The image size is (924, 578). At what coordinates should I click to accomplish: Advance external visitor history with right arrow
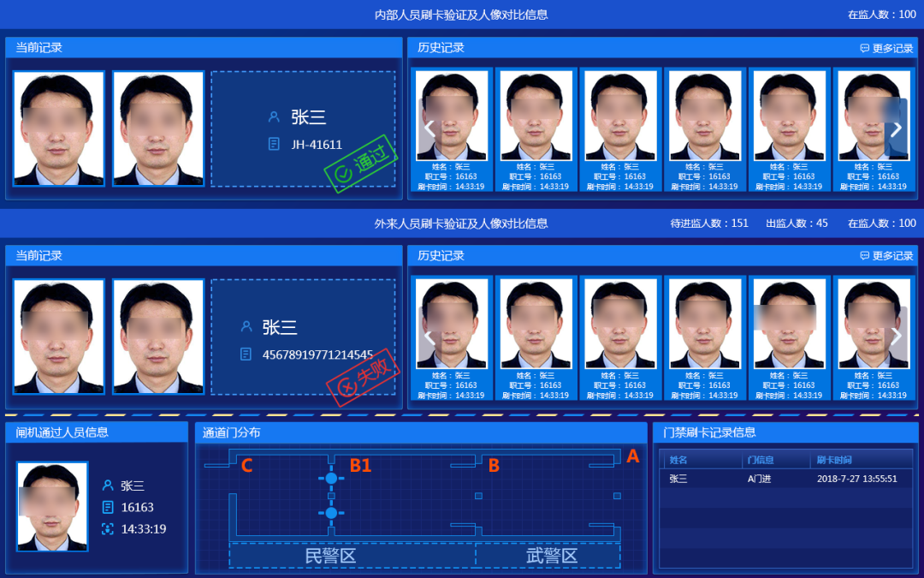pyautogui.click(x=896, y=336)
